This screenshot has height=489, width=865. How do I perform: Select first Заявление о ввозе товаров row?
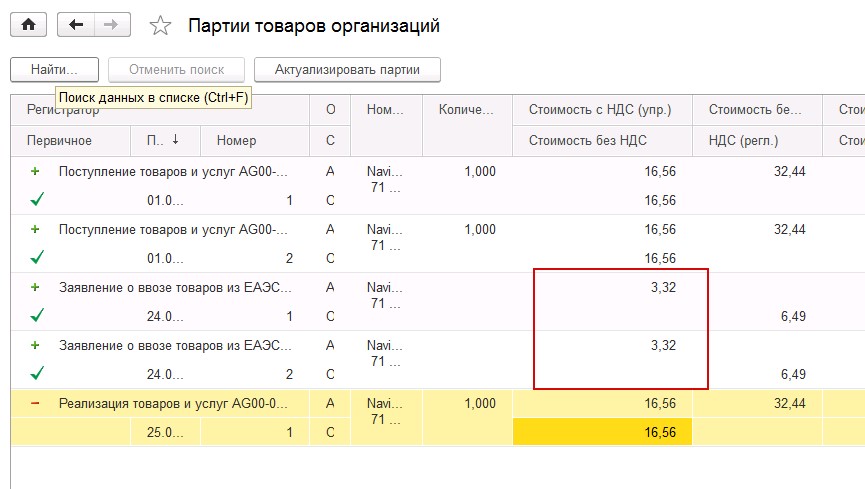pos(175,288)
